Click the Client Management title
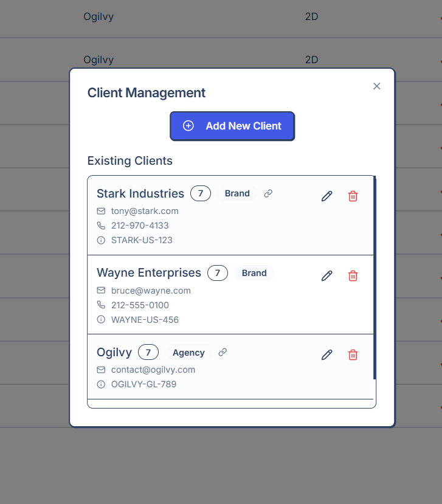This screenshot has width=442, height=504. pos(147,93)
